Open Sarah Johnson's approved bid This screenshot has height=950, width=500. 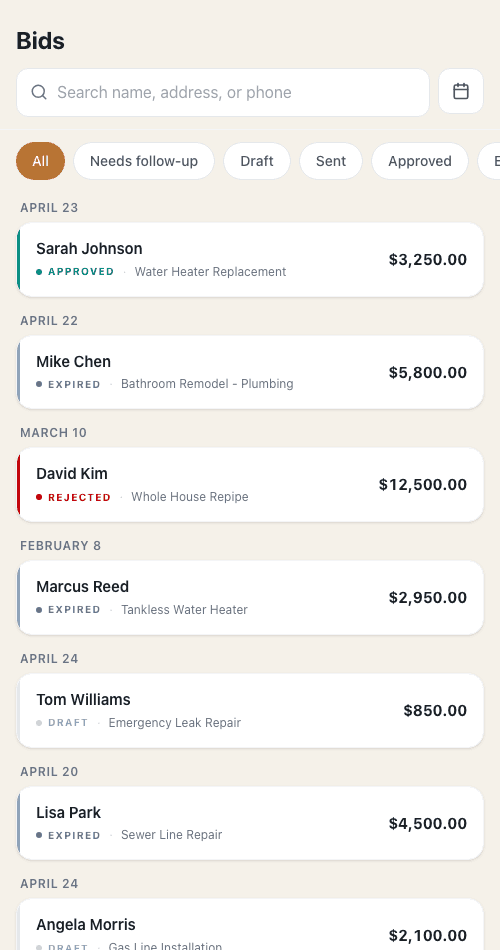[250, 260]
